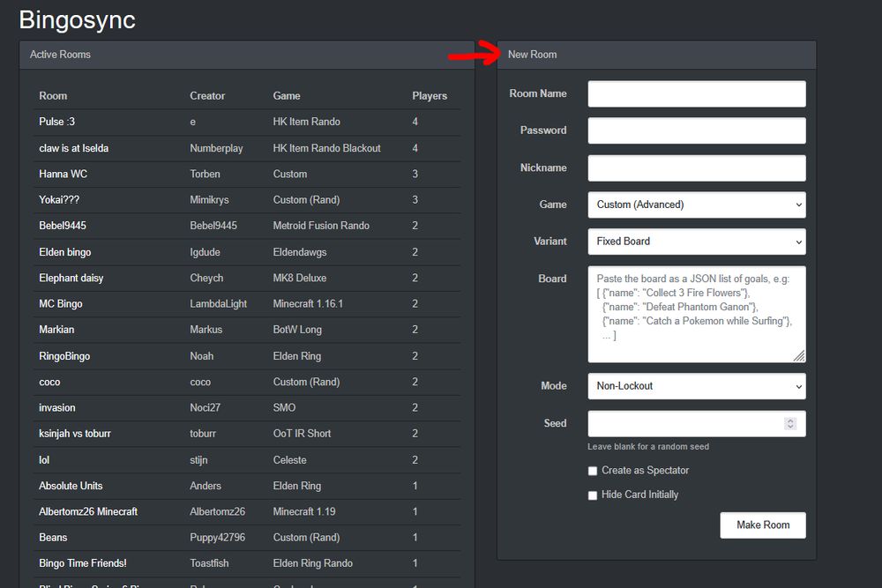This screenshot has width=882, height=588.
Task: Click the Bingosync page heading
Action: pyautogui.click(x=77, y=19)
